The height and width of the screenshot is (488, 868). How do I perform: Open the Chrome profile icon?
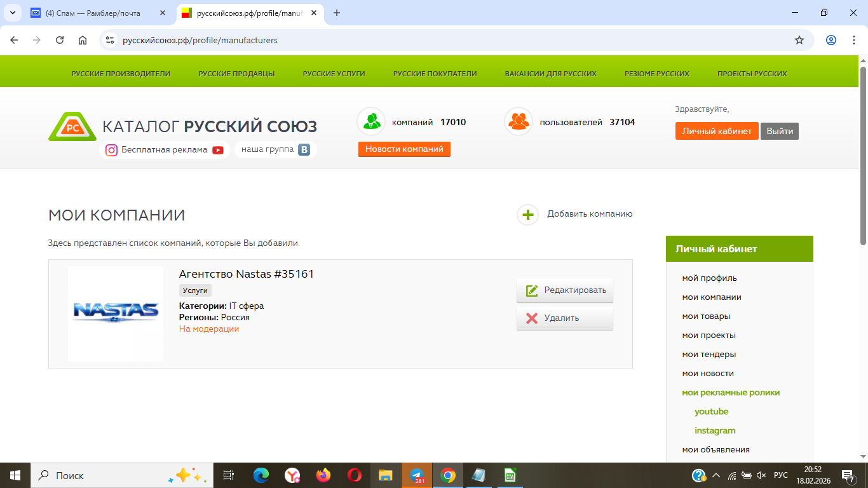[831, 40]
